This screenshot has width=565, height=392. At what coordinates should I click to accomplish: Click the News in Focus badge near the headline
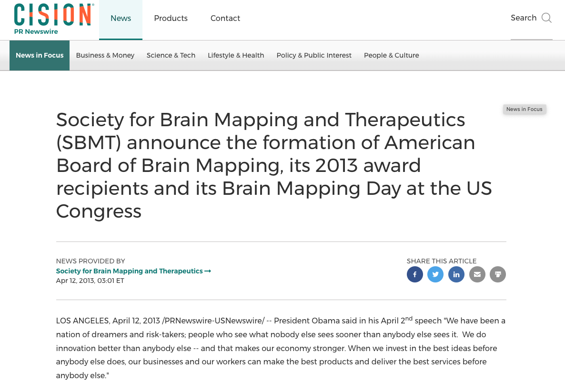coord(524,109)
